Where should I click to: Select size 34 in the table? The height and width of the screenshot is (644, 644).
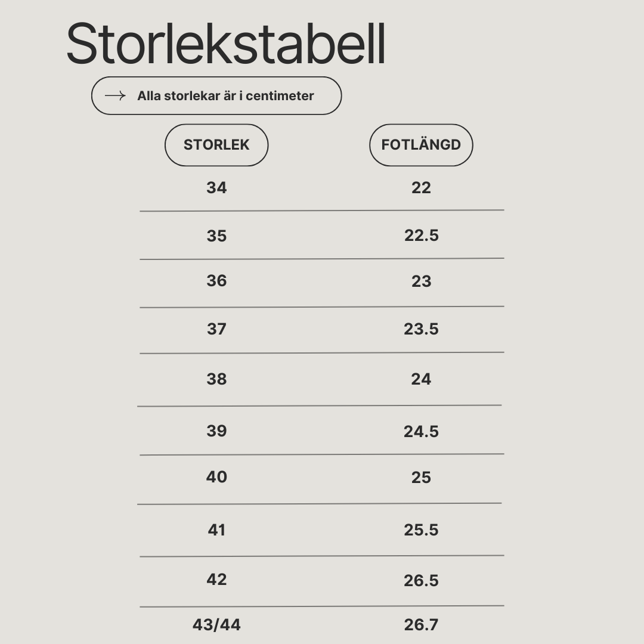(216, 188)
